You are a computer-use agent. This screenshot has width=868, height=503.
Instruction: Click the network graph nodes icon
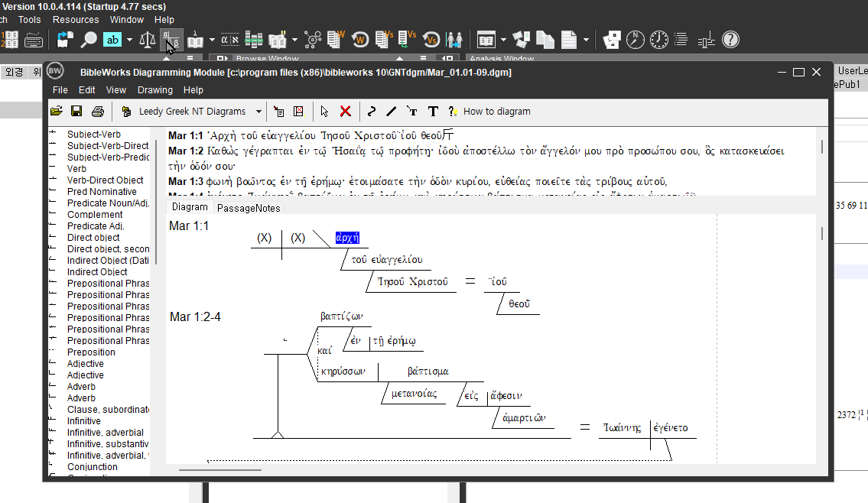coord(313,39)
